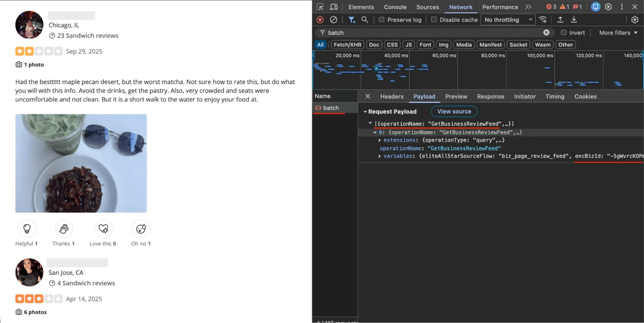Expand the More filters dropdown

[x=618, y=33]
